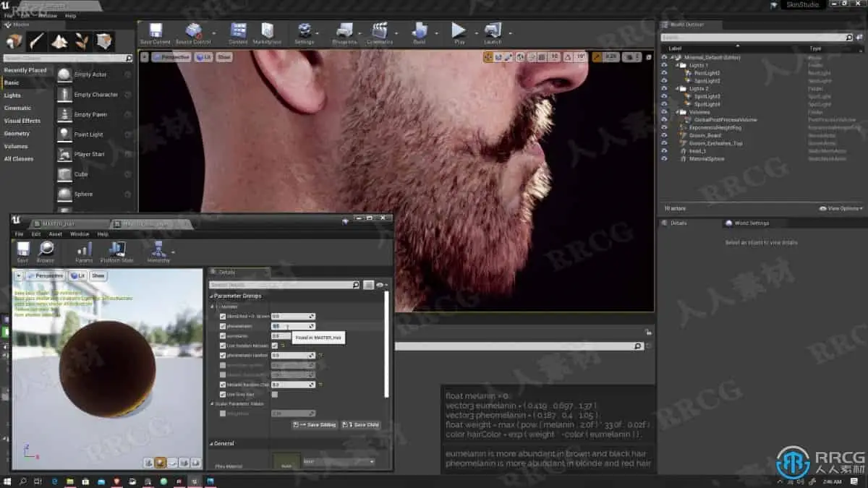The image size is (868, 488).
Task: Hide the Groom_Beard actor via eye icon
Action: tap(664, 135)
